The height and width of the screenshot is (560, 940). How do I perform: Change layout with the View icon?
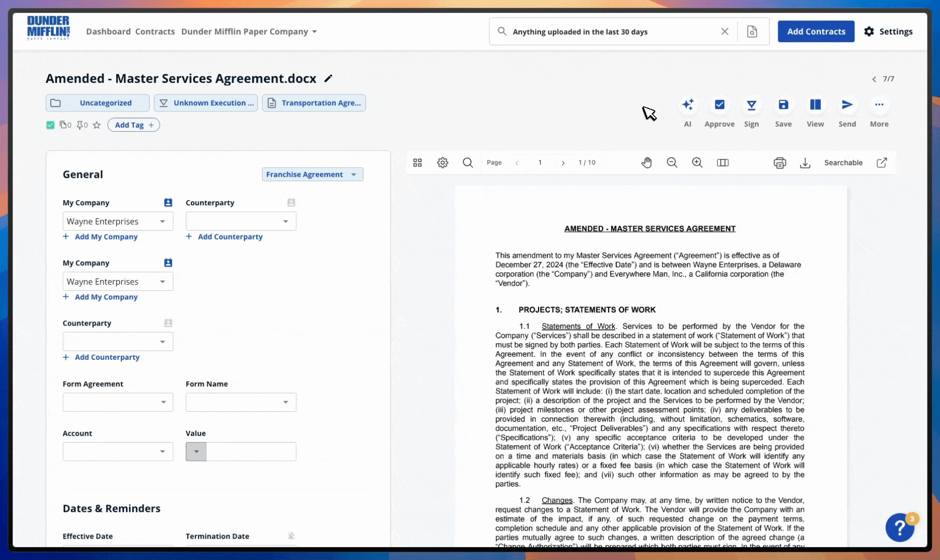pos(815,105)
